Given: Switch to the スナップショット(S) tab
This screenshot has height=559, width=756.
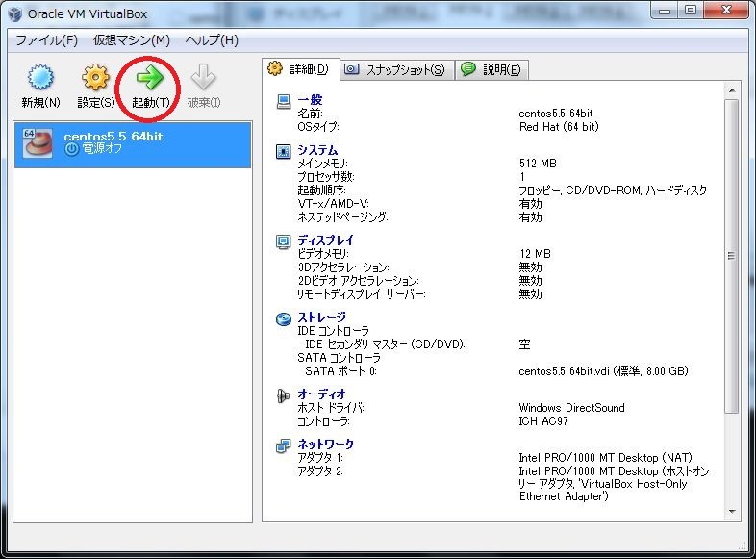Looking at the screenshot, I should (x=396, y=70).
